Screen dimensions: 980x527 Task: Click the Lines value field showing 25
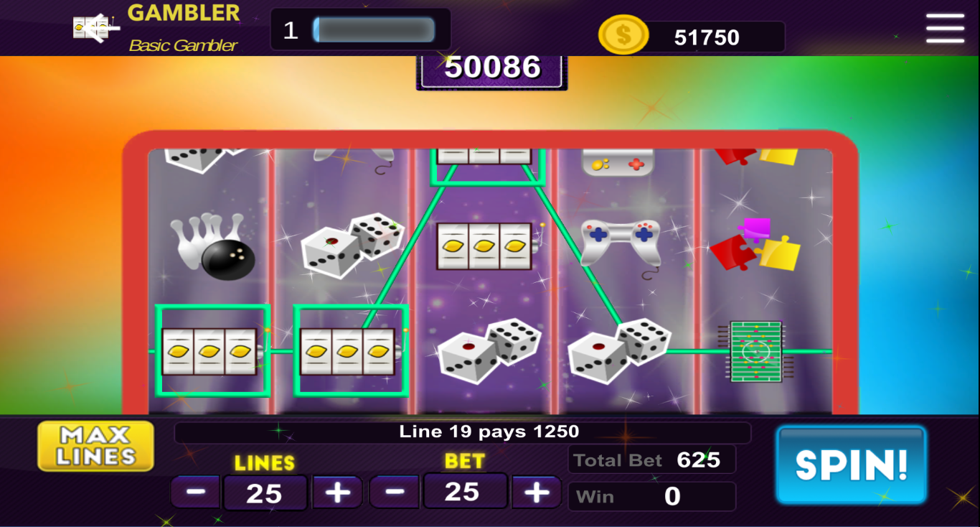[x=265, y=493]
